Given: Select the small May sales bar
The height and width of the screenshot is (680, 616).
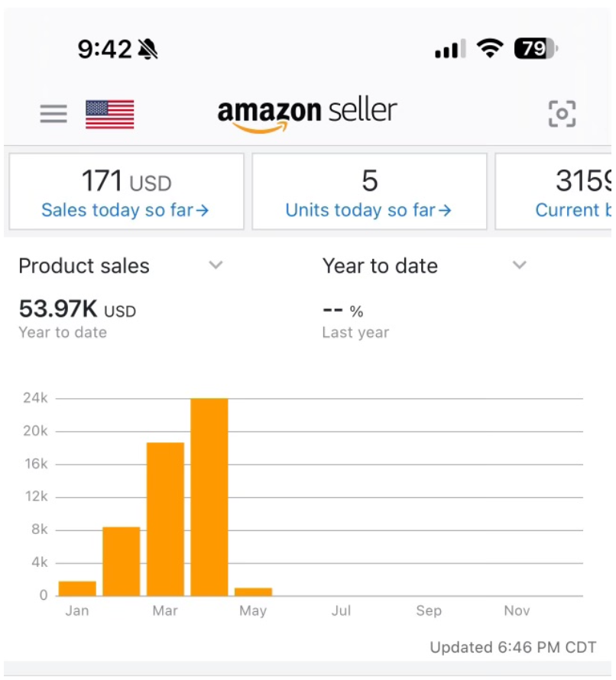Looking at the screenshot, I should click(253, 591).
